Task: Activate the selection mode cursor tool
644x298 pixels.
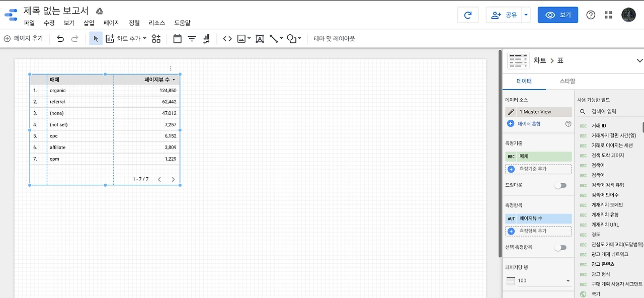Action: click(96, 38)
